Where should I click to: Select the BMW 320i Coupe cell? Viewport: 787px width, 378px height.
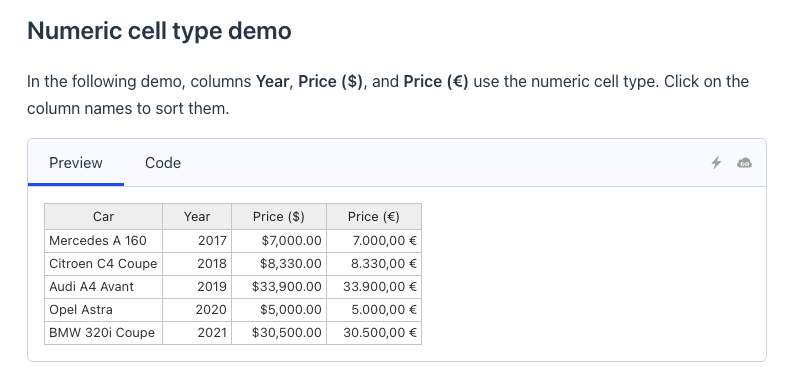(103, 333)
